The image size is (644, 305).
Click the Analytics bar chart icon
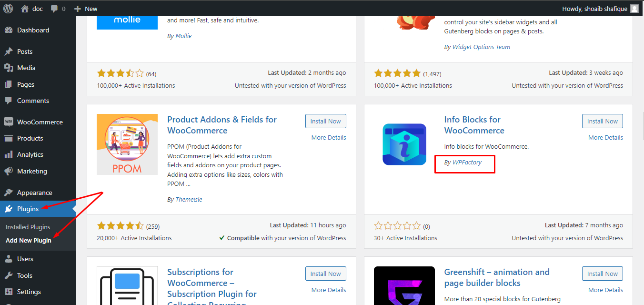(x=9, y=154)
